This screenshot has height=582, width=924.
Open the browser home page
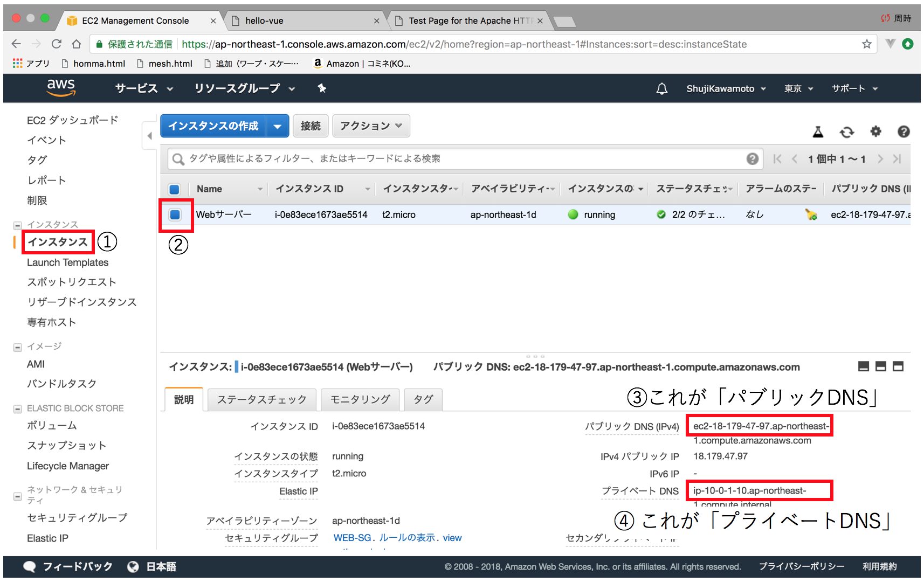pyautogui.click(x=77, y=44)
